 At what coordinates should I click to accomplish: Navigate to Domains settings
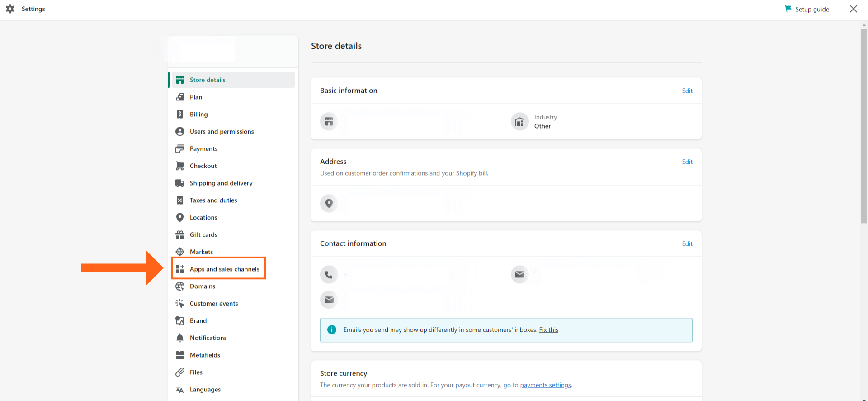tap(202, 286)
